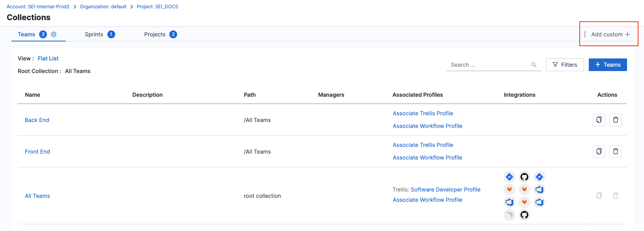Open the Software Developer Profile link
This screenshot has height=231, width=644.
tap(446, 190)
